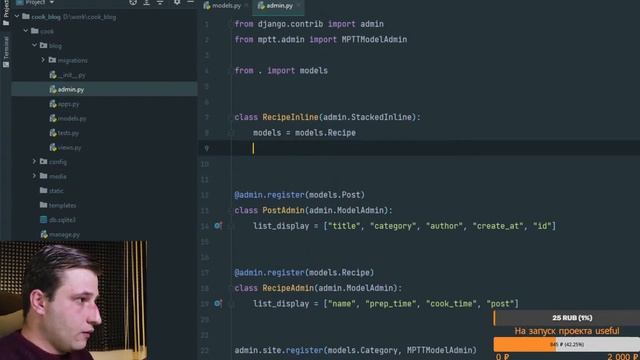This screenshot has height=360, width=640.
Task: Click override gutter icon on line 19
Action: (x=218, y=303)
